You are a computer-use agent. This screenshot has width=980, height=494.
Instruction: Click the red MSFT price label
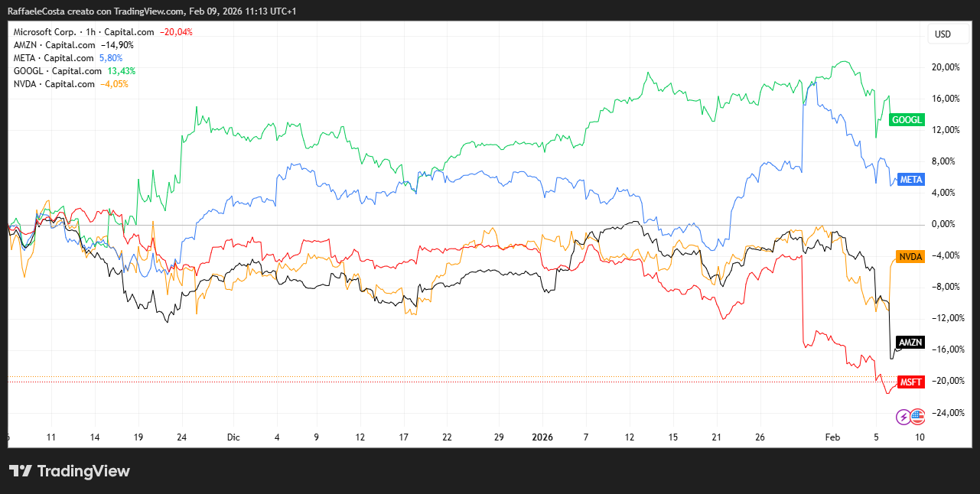click(x=911, y=382)
